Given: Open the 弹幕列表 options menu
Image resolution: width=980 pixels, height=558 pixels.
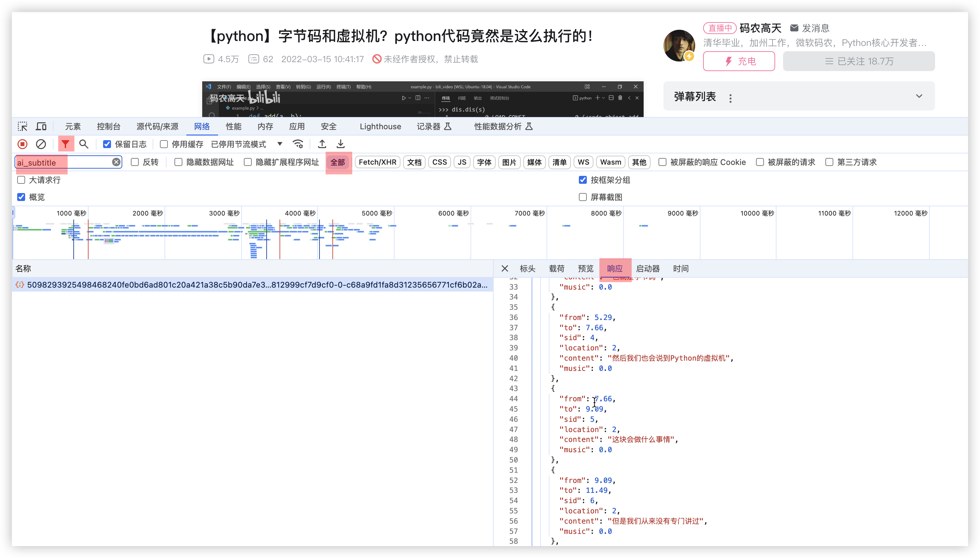Looking at the screenshot, I should click(730, 98).
